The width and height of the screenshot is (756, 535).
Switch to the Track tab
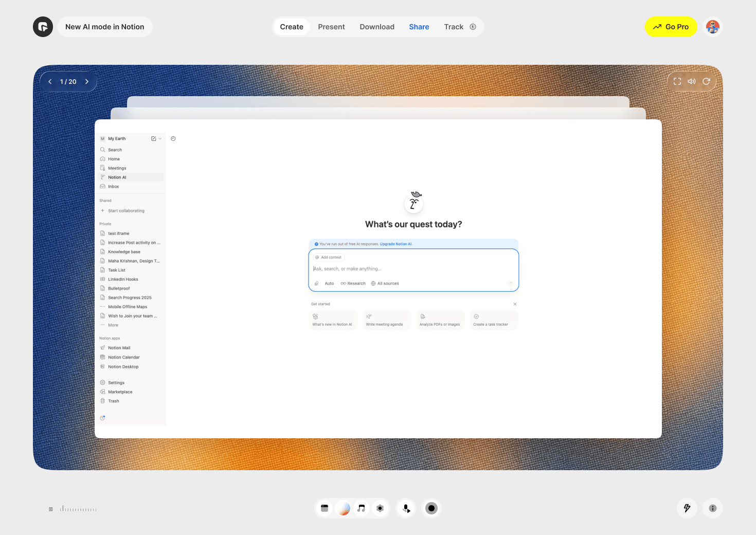(x=460, y=27)
